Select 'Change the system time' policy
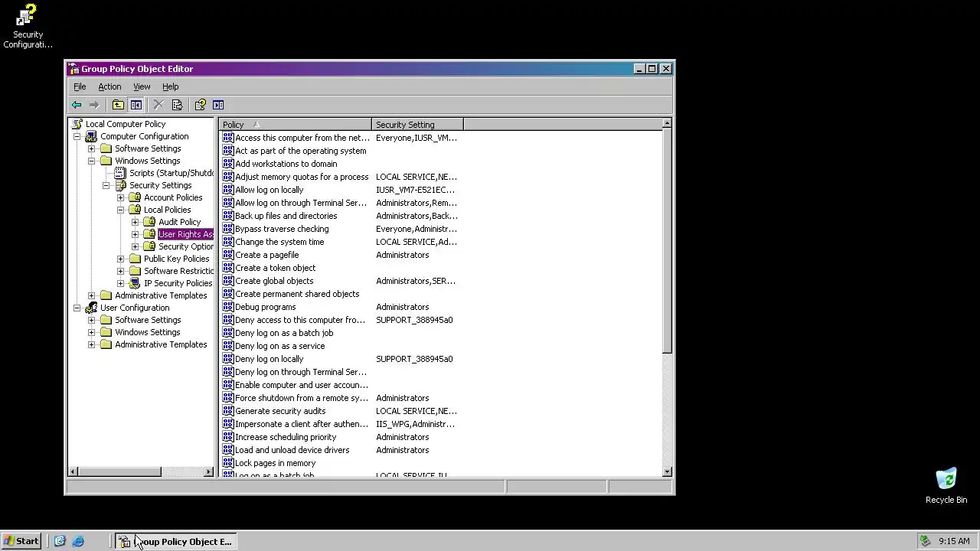The image size is (980, 551). coord(279,242)
